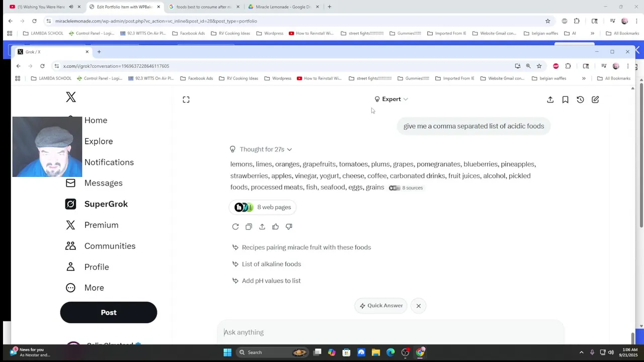The image size is (644, 362).
Task: Click the Messages envelope icon
Action: click(70, 183)
